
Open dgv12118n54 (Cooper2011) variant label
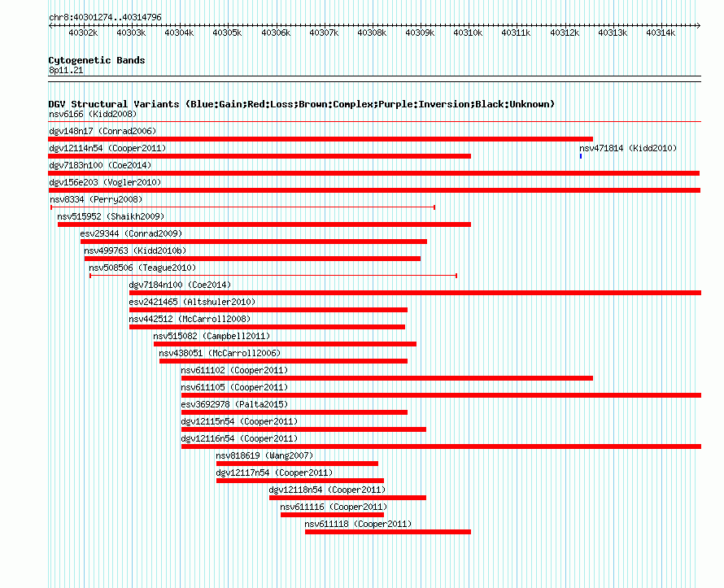327,490
